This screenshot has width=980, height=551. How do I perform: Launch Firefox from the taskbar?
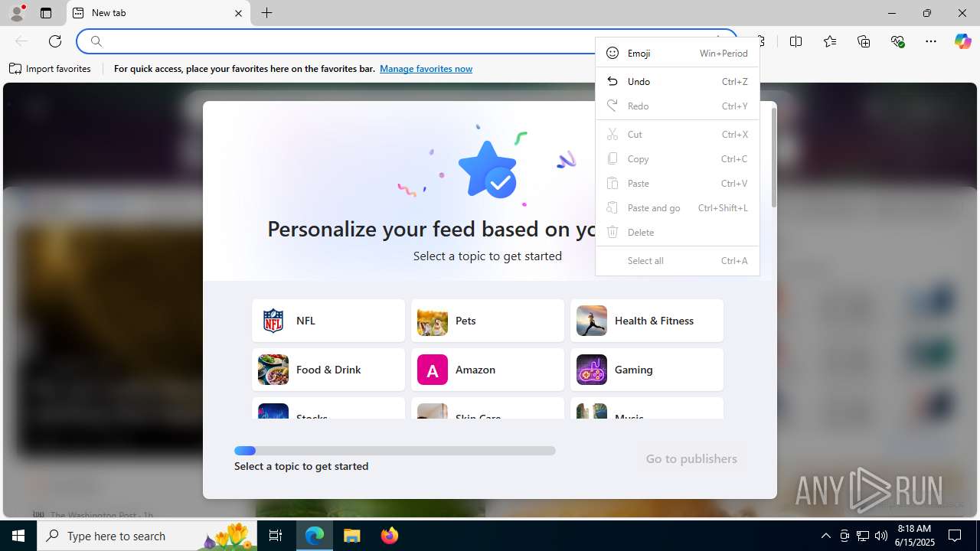click(390, 536)
